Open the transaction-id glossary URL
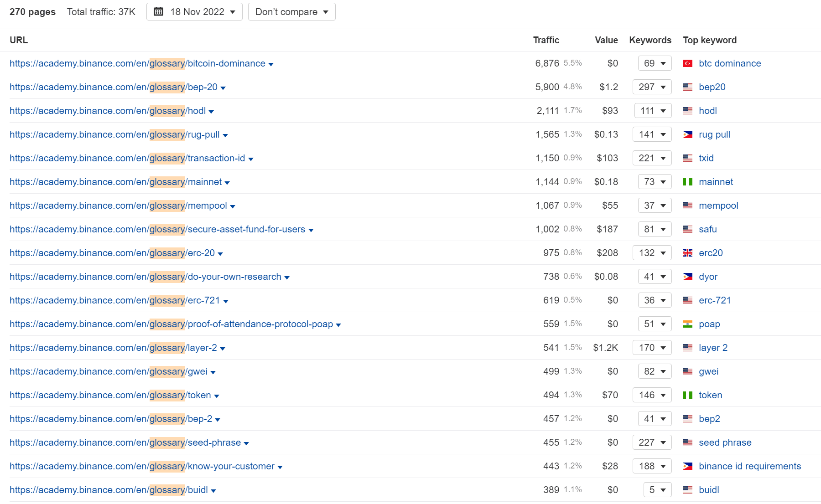The width and height of the screenshot is (821, 504). point(127,158)
